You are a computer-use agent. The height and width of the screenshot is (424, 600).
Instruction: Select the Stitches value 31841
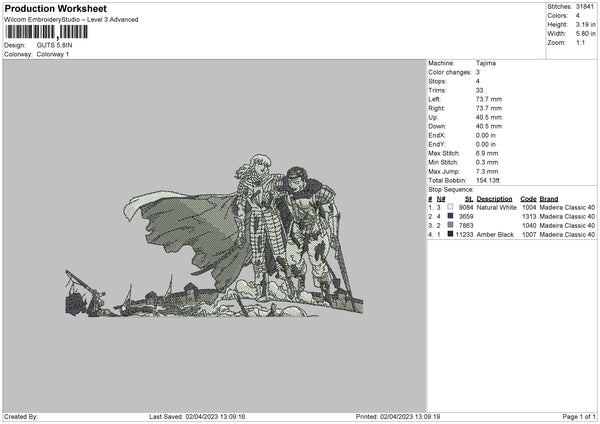point(585,7)
